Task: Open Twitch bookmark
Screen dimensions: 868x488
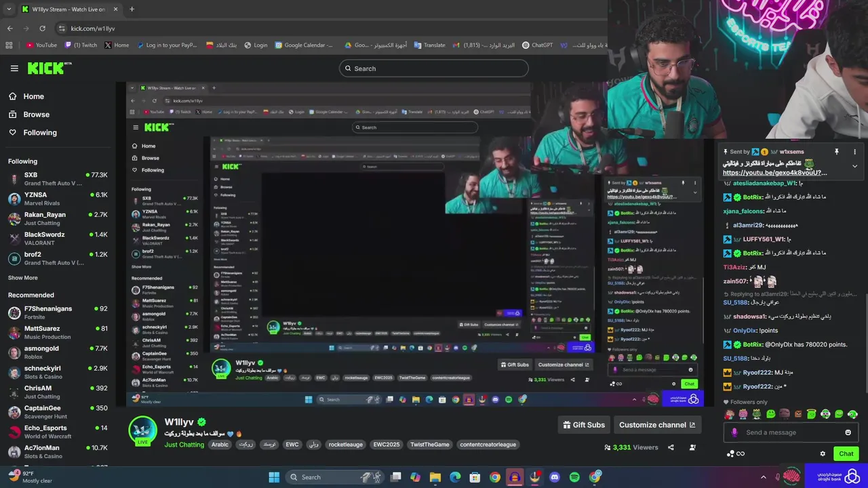Action: 81,45
